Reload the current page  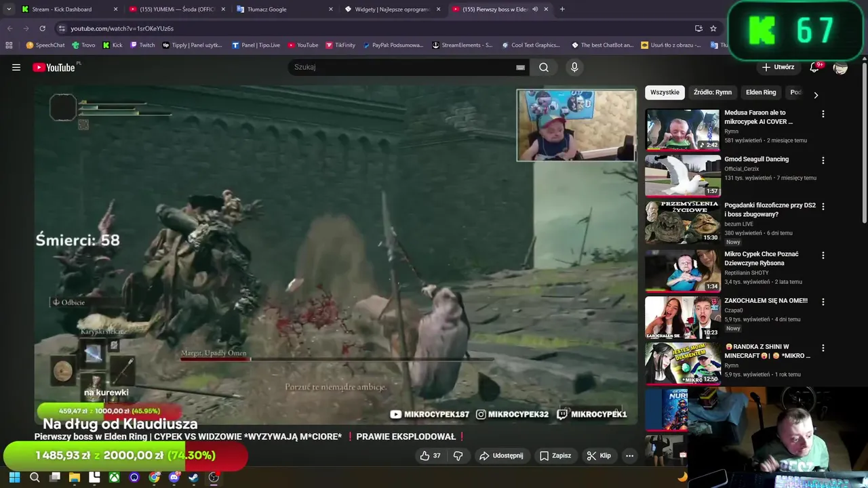coord(42,28)
